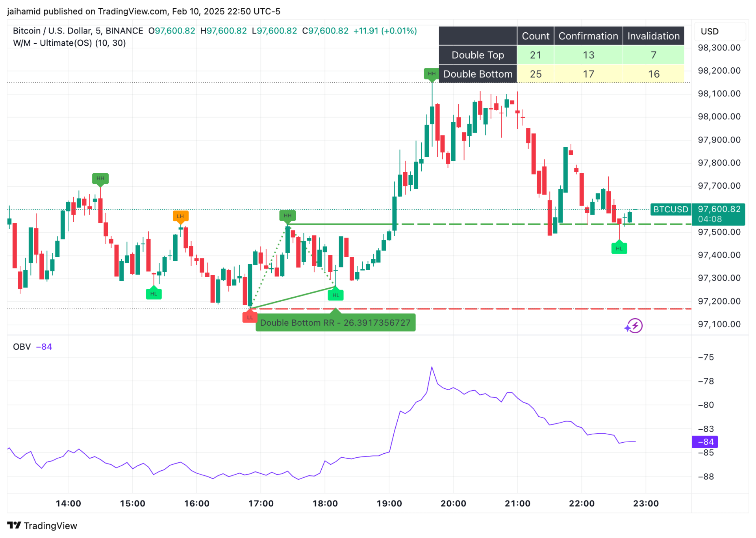The image size is (756, 538).
Task: Click the 97,400.00 price axis label
Action: 719,255
